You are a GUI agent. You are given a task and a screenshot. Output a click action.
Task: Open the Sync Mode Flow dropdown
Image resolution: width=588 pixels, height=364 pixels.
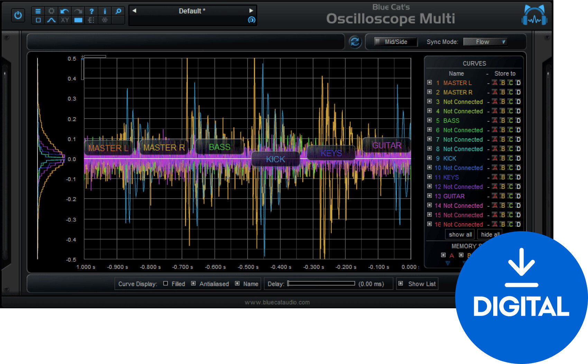[485, 41]
